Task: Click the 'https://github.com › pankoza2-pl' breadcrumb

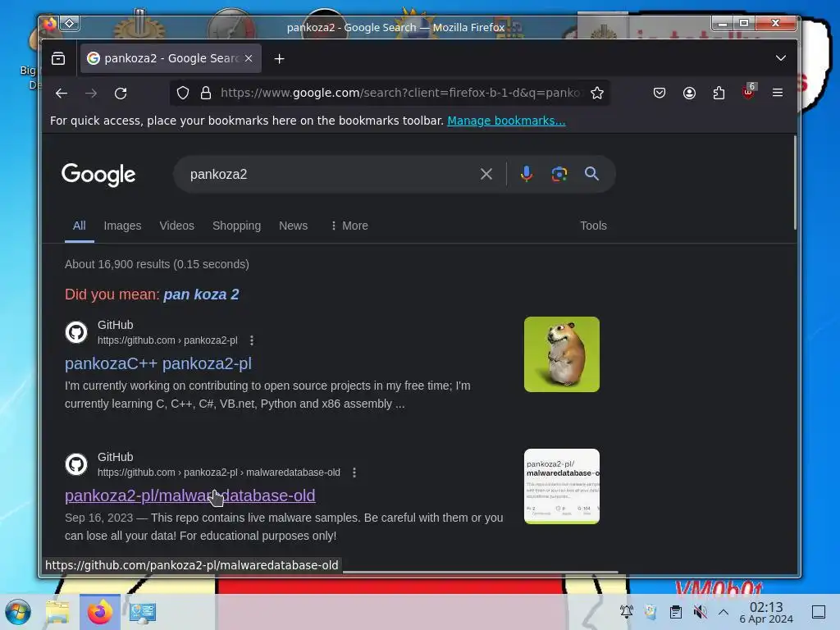Action: [x=167, y=340]
